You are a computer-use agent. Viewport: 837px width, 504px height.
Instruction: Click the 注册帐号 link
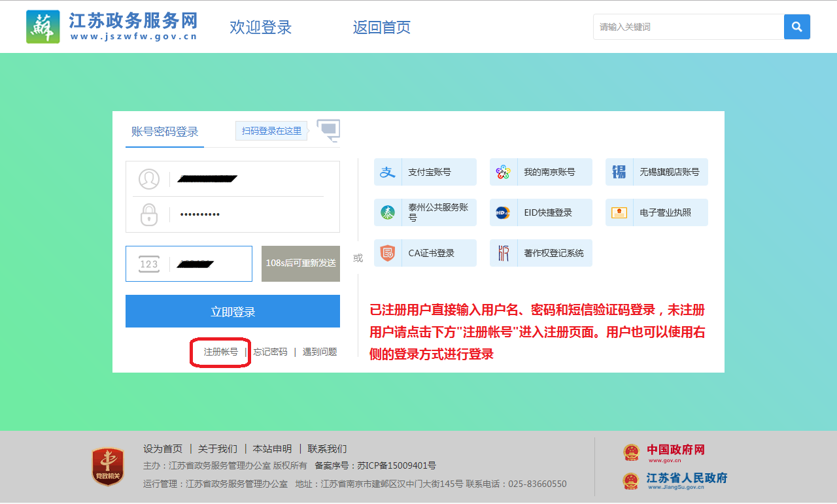220,352
